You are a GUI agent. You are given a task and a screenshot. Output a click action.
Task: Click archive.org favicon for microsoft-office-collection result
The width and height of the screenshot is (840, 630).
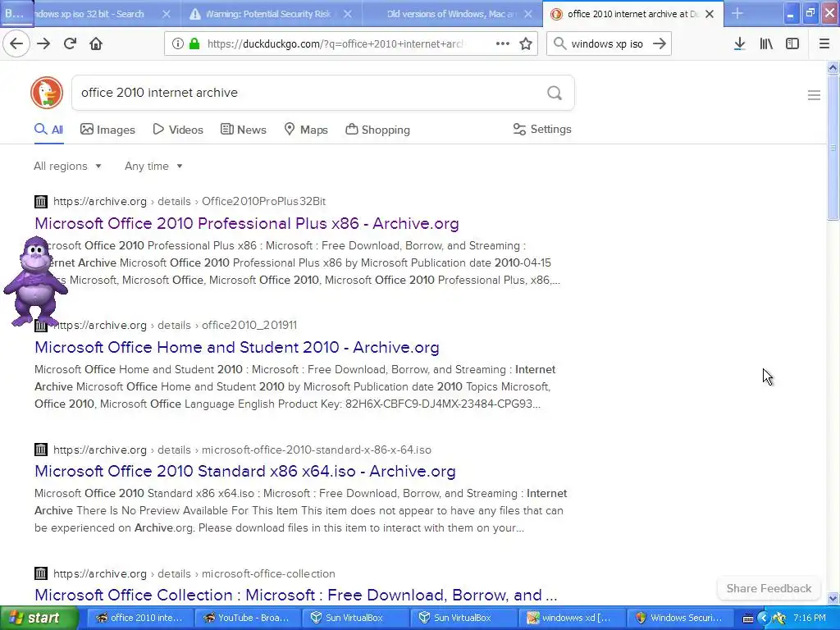click(41, 573)
